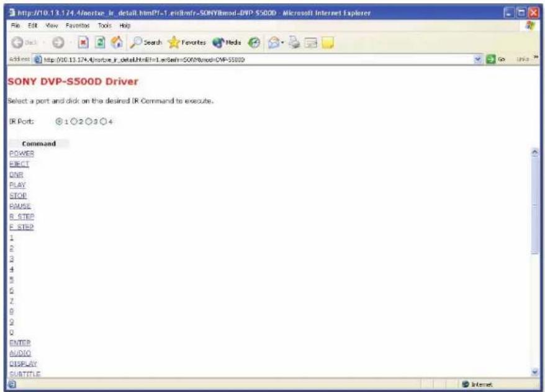The width and height of the screenshot is (545, 392).
Task: Select IR Port 1 radio button
Action: tap(59, 122)
